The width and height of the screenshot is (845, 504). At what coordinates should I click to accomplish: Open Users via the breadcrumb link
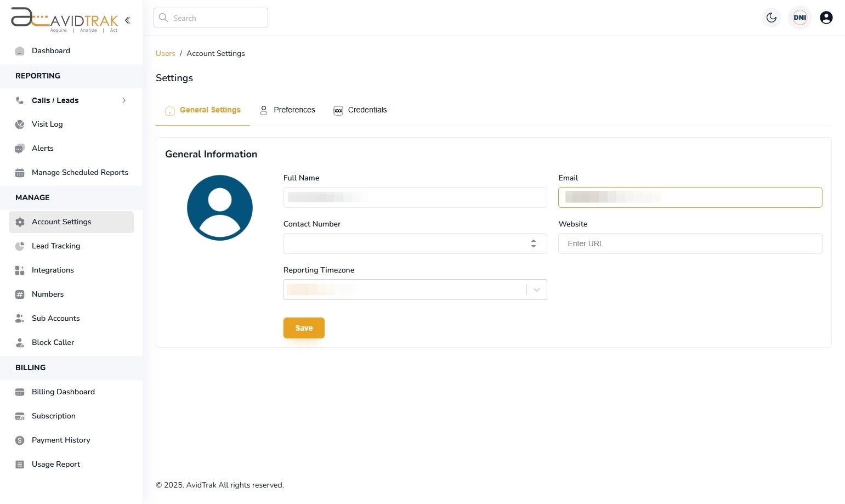(x=165, y=53)
